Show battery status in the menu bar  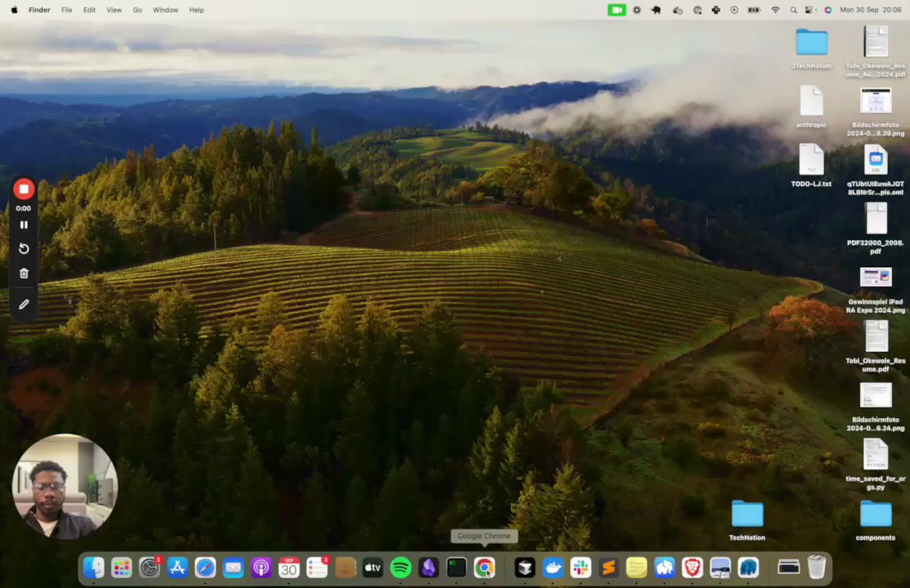point(754,10)
